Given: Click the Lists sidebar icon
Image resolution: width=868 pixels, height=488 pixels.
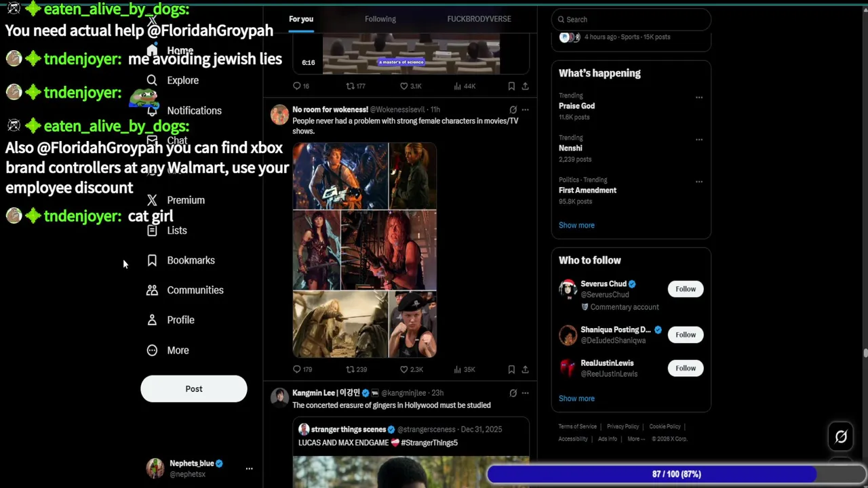Looking at the screenshot, I should coord(152,230).
